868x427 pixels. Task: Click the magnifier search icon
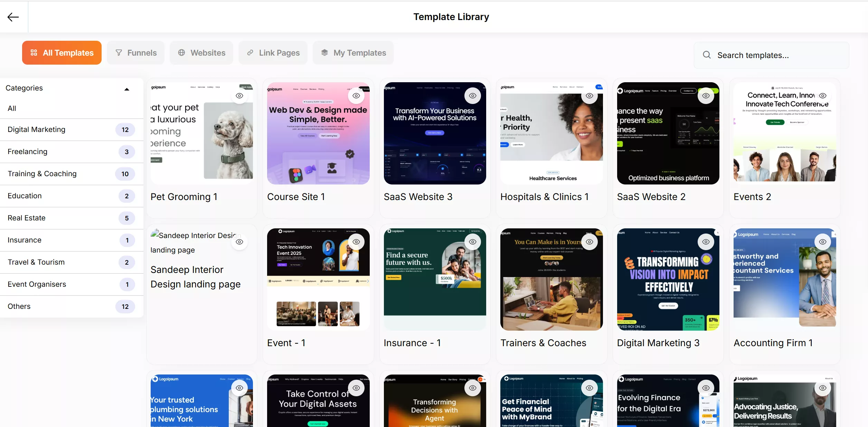(x=707, y=55)
